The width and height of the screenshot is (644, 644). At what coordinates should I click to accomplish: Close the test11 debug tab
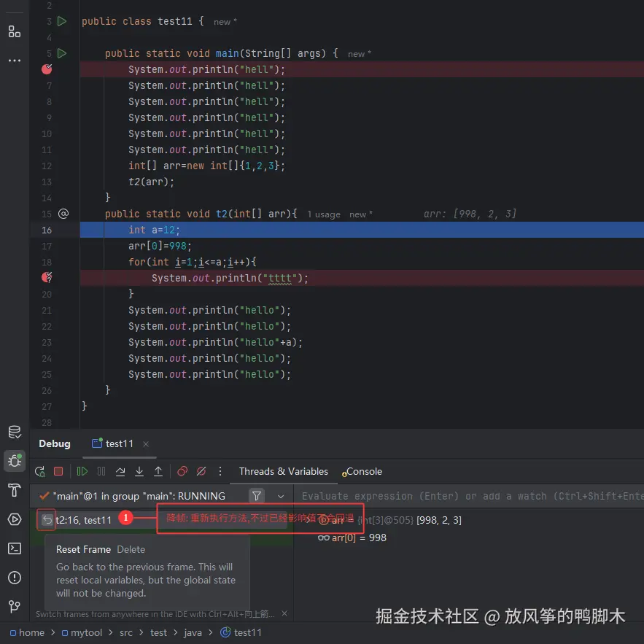[146, 444]
